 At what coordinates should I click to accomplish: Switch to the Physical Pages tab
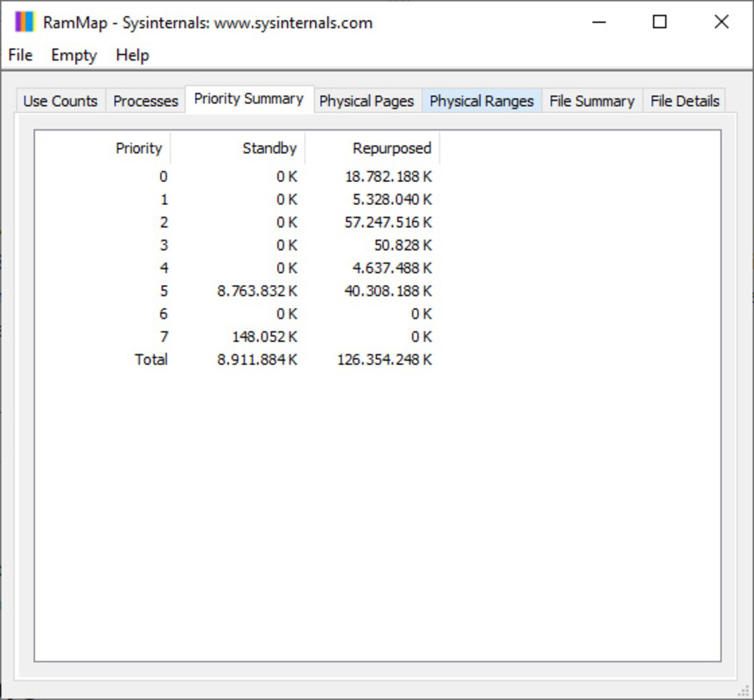367,101
